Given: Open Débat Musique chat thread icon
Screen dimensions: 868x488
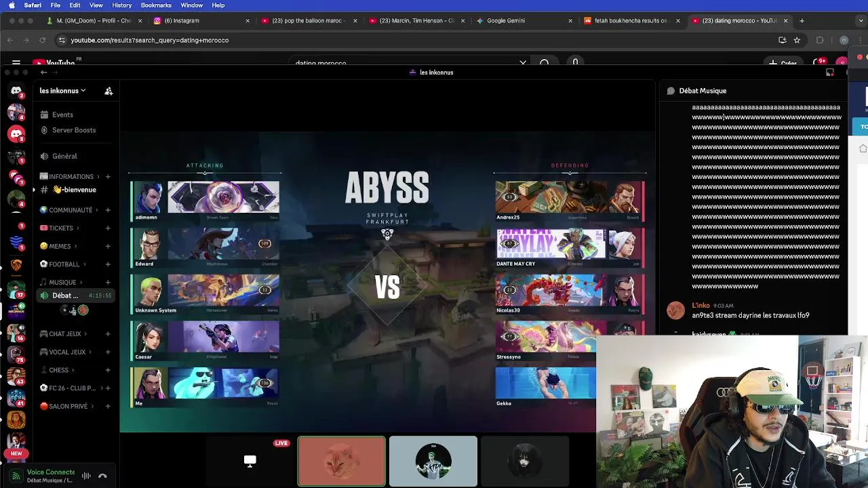Looking at the screenshot, I should [x=671, y=91].
